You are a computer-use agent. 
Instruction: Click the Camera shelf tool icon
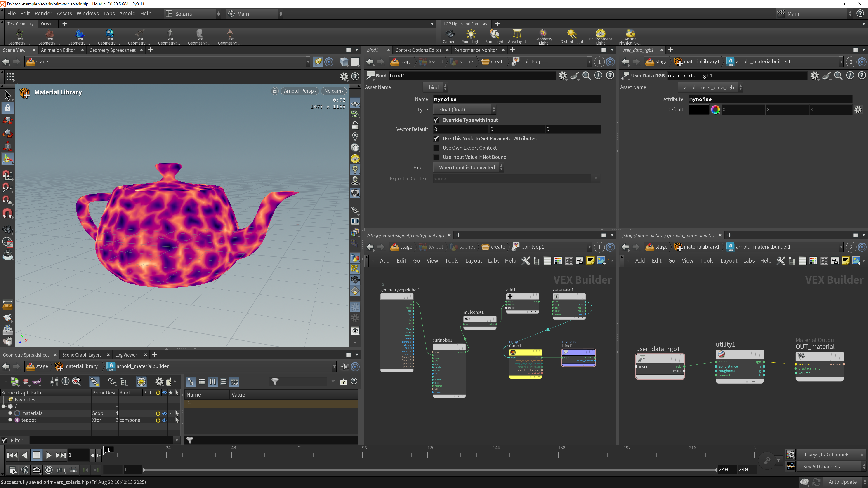tap(450, 36)
